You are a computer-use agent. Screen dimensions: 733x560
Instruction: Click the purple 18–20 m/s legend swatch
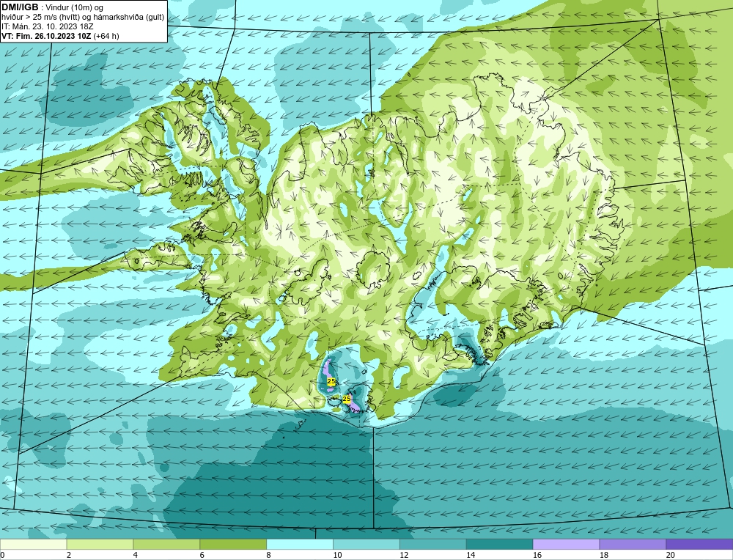pos(633,544)
